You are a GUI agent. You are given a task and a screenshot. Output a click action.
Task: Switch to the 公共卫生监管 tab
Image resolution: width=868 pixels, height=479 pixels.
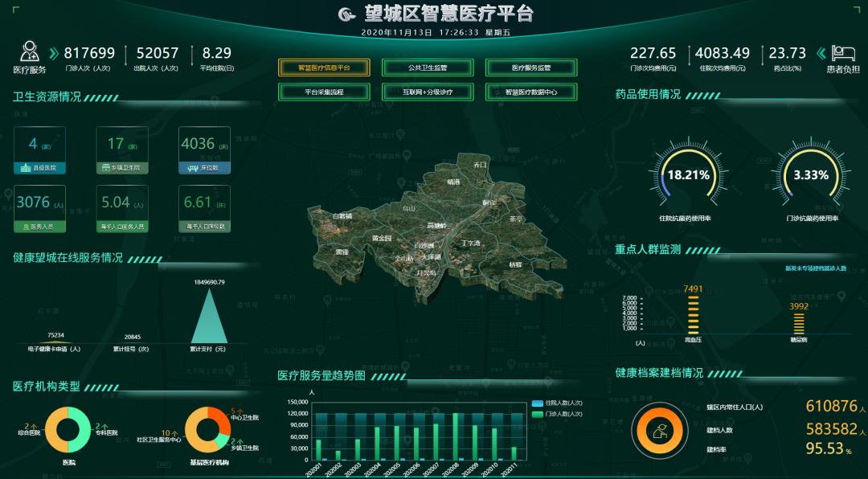(429, 68)
